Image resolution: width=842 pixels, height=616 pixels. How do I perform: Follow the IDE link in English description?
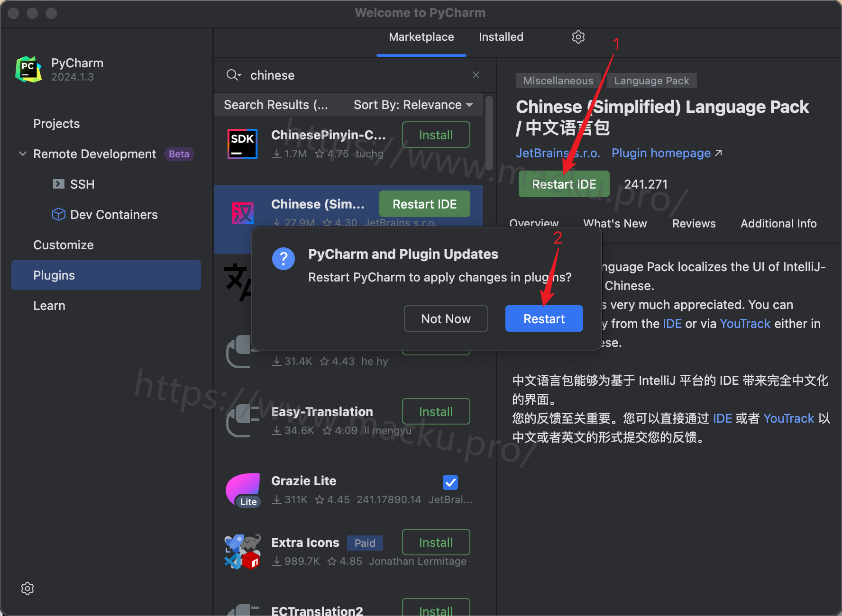672,324
